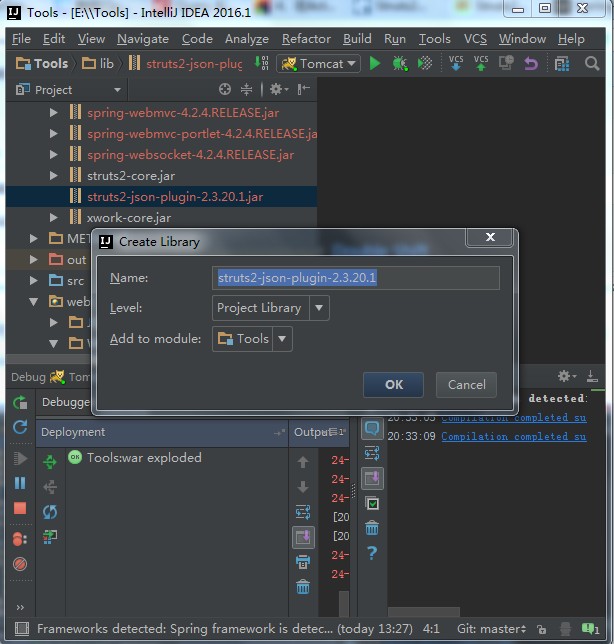Confirm Create Library with OK
The image size is (614, 644).
pyautogui.click(x=393, y=385)
